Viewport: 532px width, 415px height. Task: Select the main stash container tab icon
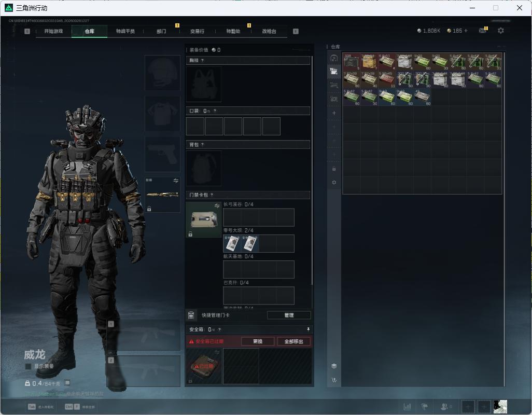tap(334, 59)
